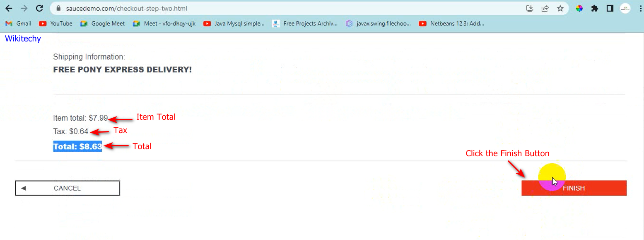Open the Gmail bookmark
Screen dimensions: 644x240
point(18,24)
